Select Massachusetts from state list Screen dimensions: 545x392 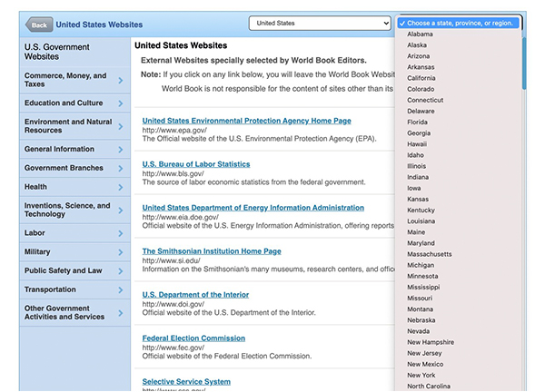(x=430, y=254)
